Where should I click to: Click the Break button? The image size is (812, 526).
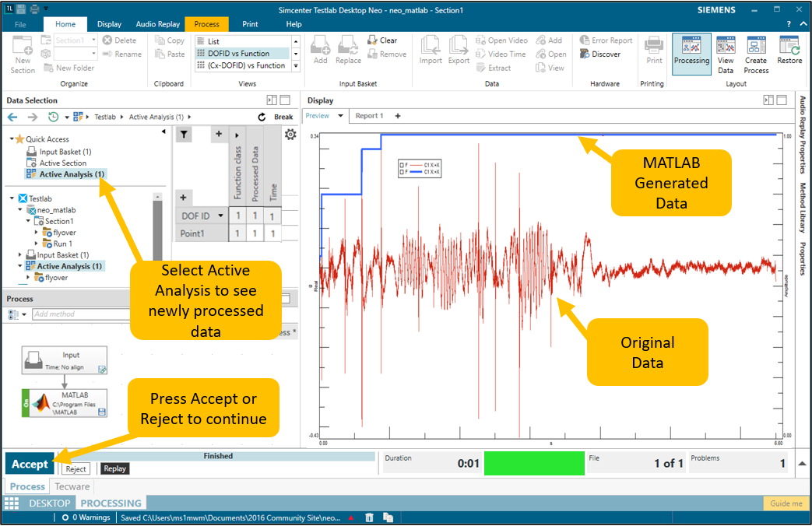(x=283, y=117)
